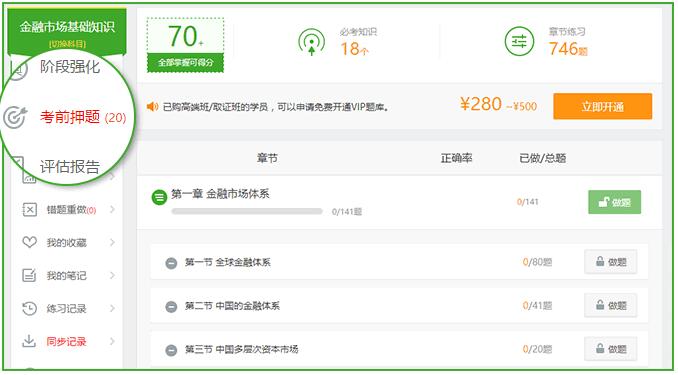Click the download icon for 同步记录
The height and width of the screenshot is (375, 678).
(x=29, y=341)
